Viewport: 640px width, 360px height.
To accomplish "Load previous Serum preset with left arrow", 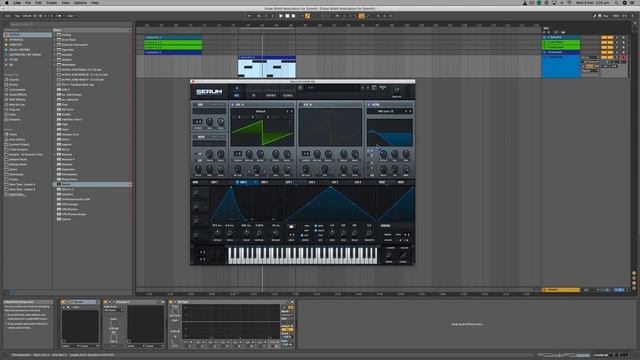I will coord(362,88).
